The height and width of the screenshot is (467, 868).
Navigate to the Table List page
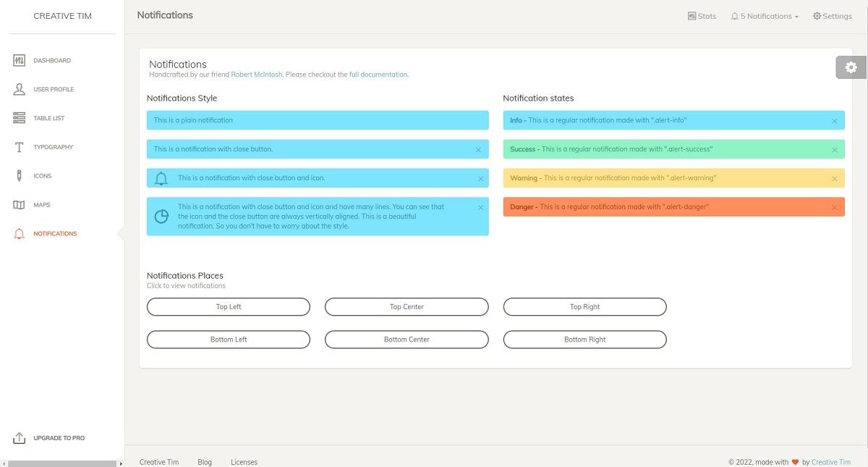tap(48, 118)
